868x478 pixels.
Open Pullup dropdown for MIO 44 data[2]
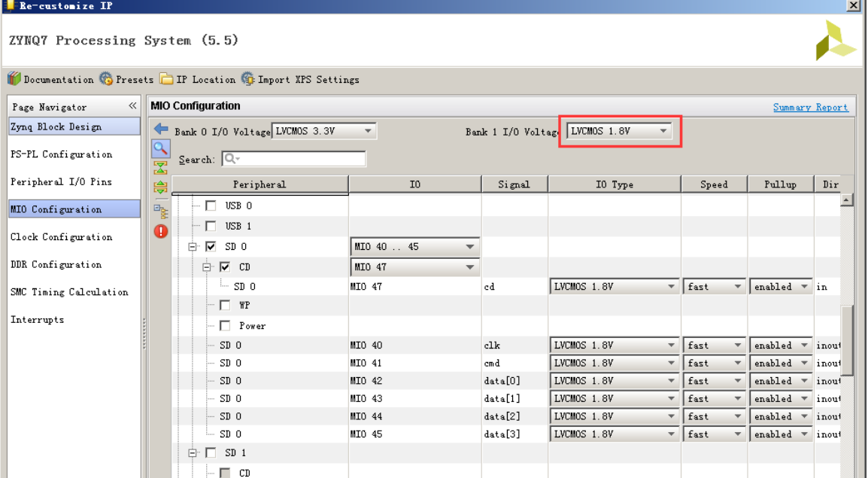781,416
